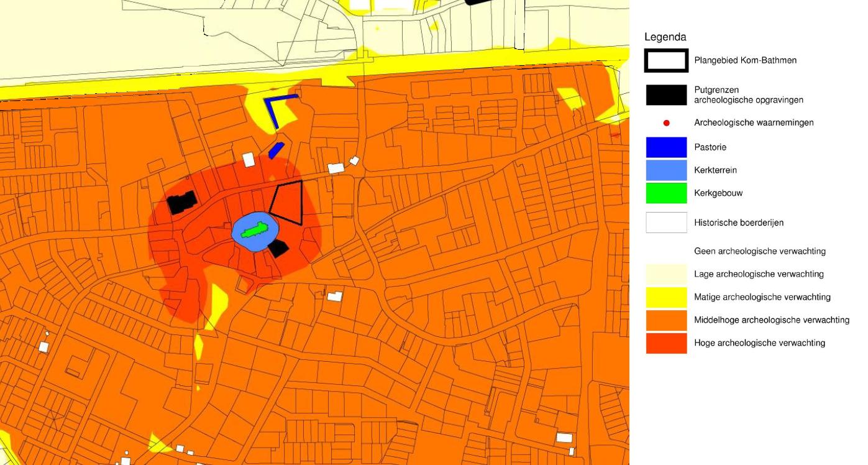Click the Legenda heading

click(665, 37)
